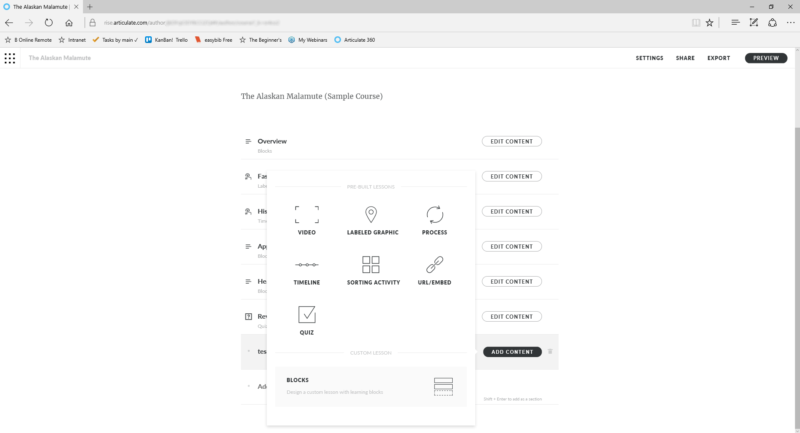
Task: Choose the Timeline lesson type
Action: pos(307,270)
